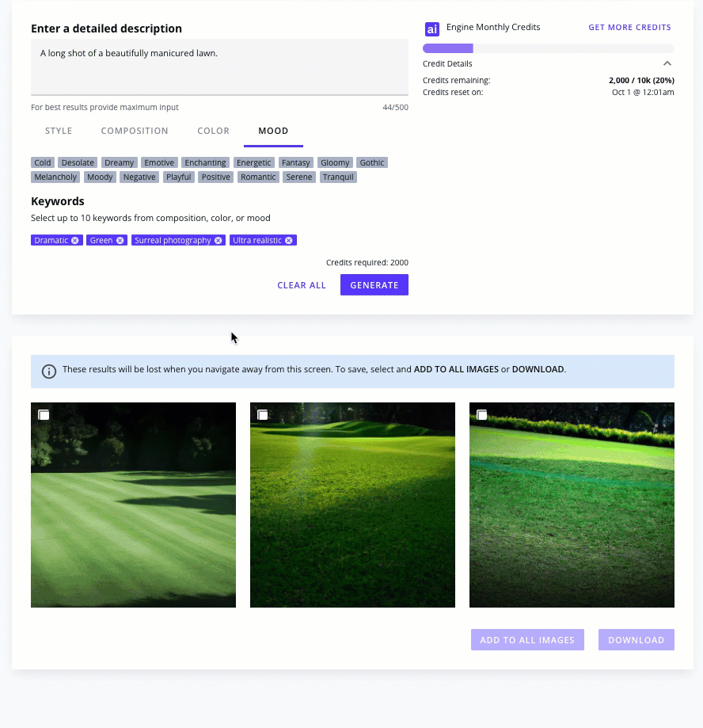Open the GET MORE CREDITS link
The height and width of the screenshot is (728, 703).
tap(629, 27)
